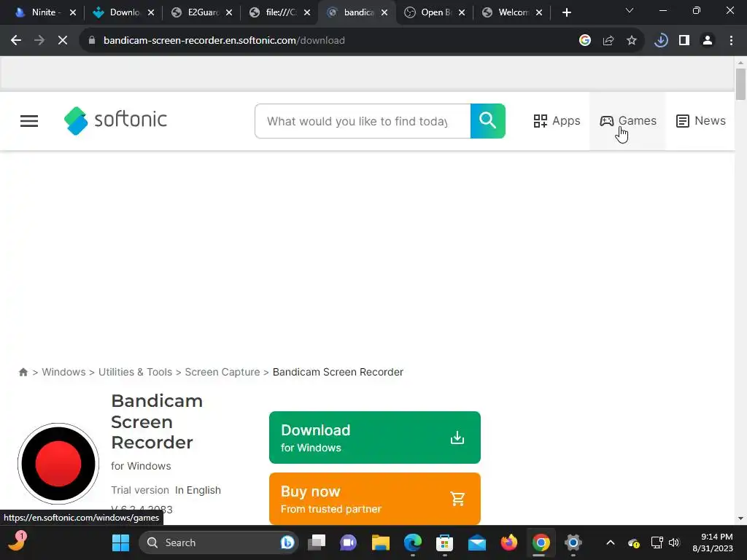Switch to the Welcome tab
Viewport: 747px width, 560px height.
(513, 12)
